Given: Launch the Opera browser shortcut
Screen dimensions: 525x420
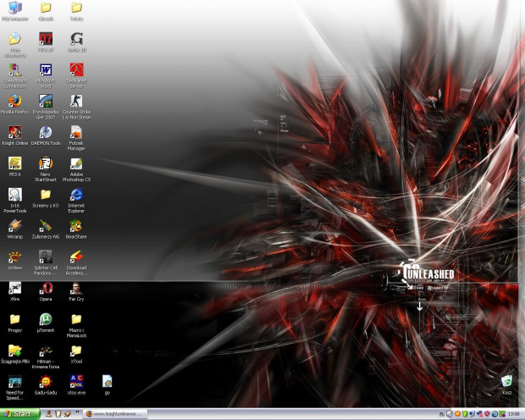Looking at the screenshot, I should click(46, 292).
